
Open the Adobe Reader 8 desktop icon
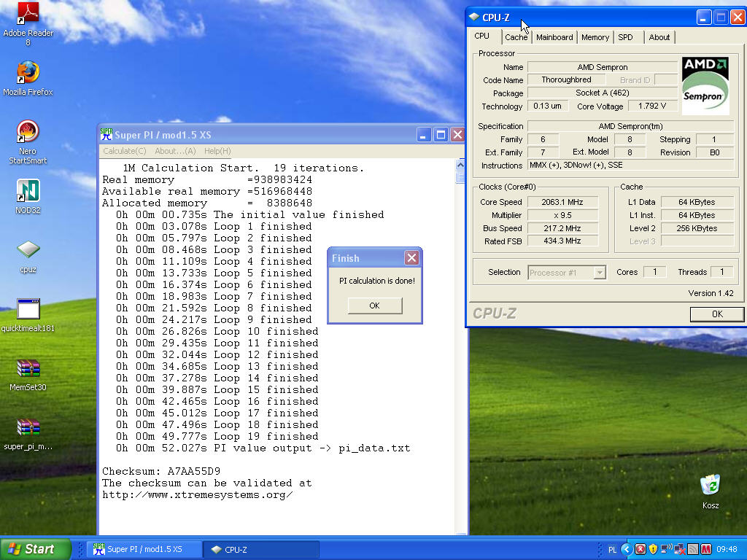click(x=28, y=14)
